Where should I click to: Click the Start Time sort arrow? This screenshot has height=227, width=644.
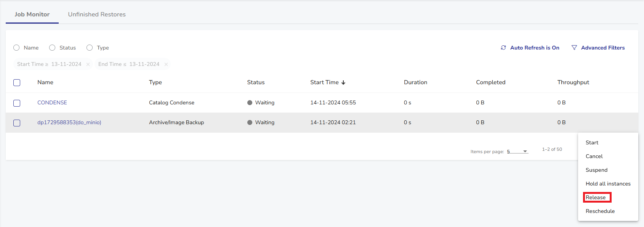pos(343,83)
